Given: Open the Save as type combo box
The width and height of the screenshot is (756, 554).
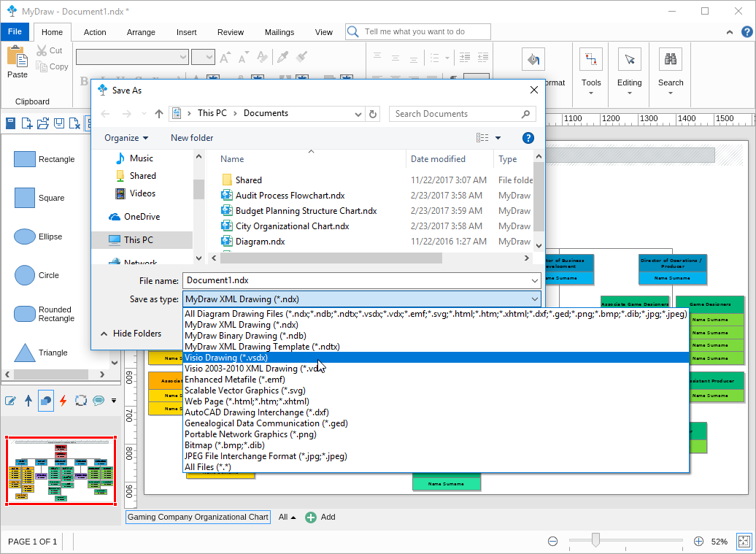Looking at the screenshot, I should [x=362, y=299].
